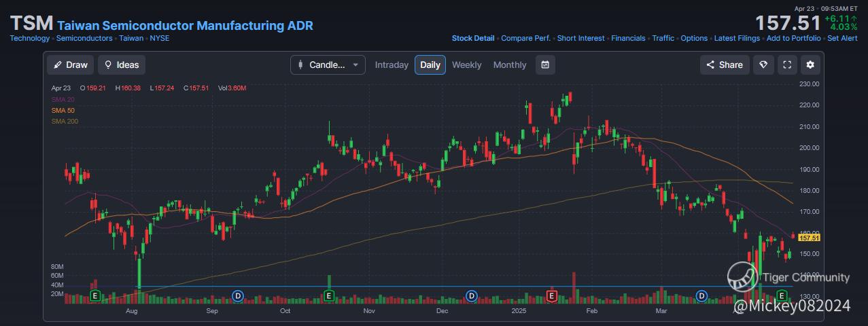Share the chart

coord(725,65)
